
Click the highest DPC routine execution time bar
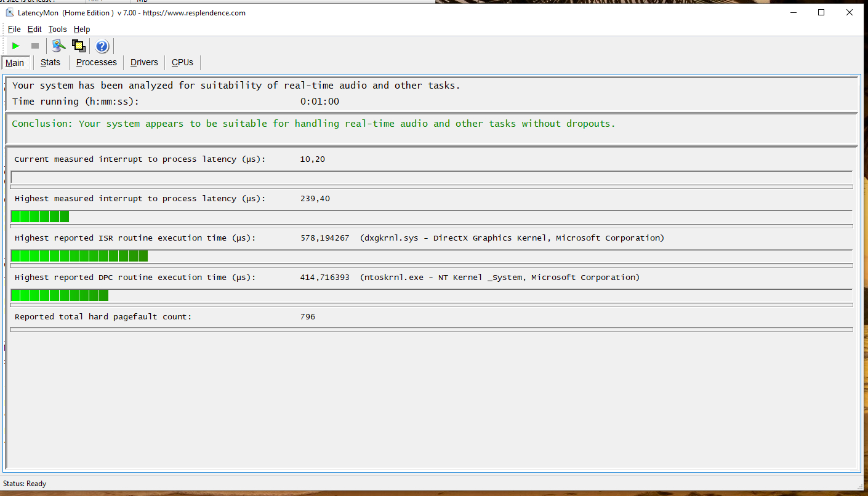[432, 295]
